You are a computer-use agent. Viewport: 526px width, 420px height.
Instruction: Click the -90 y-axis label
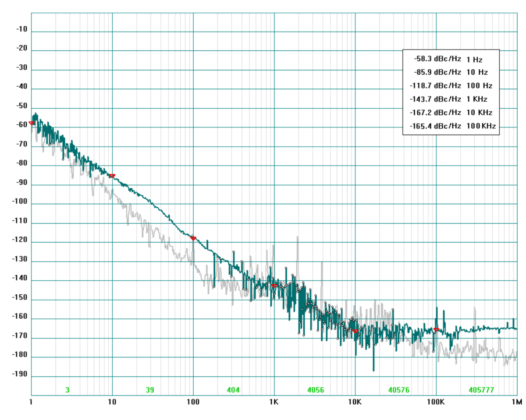tap(22, 183)
